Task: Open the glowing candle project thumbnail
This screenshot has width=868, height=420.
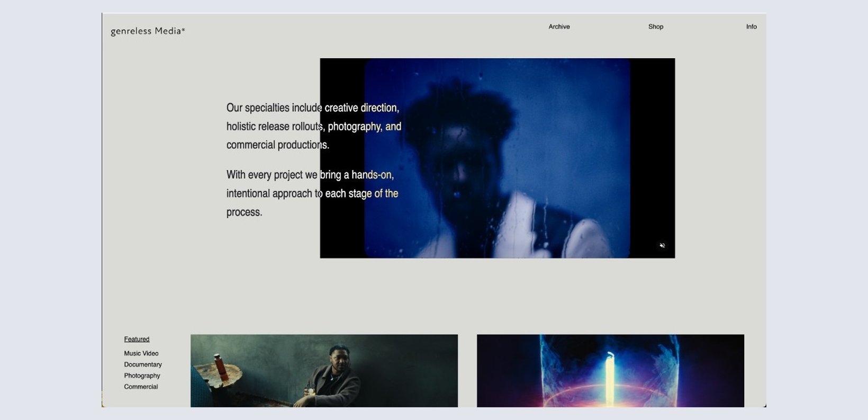Action: click(610, 371)
